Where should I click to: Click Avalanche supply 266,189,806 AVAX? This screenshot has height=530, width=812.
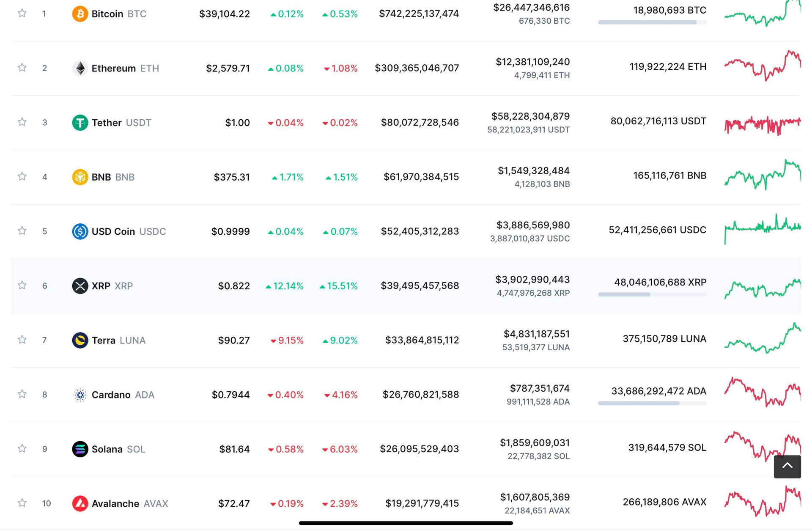[664, 502]
